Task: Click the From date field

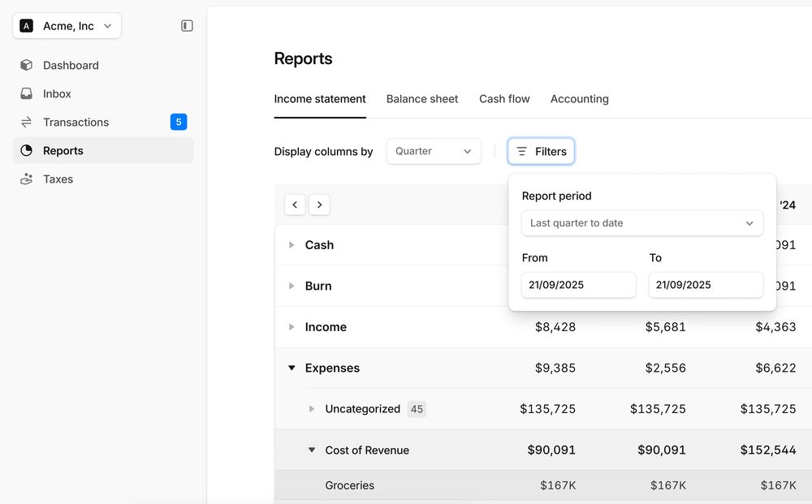Action: point(578,285)
